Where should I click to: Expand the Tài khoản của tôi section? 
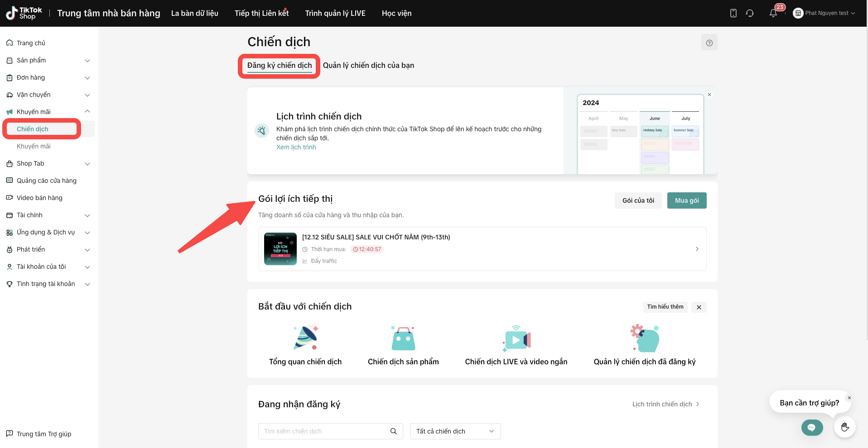87,267
